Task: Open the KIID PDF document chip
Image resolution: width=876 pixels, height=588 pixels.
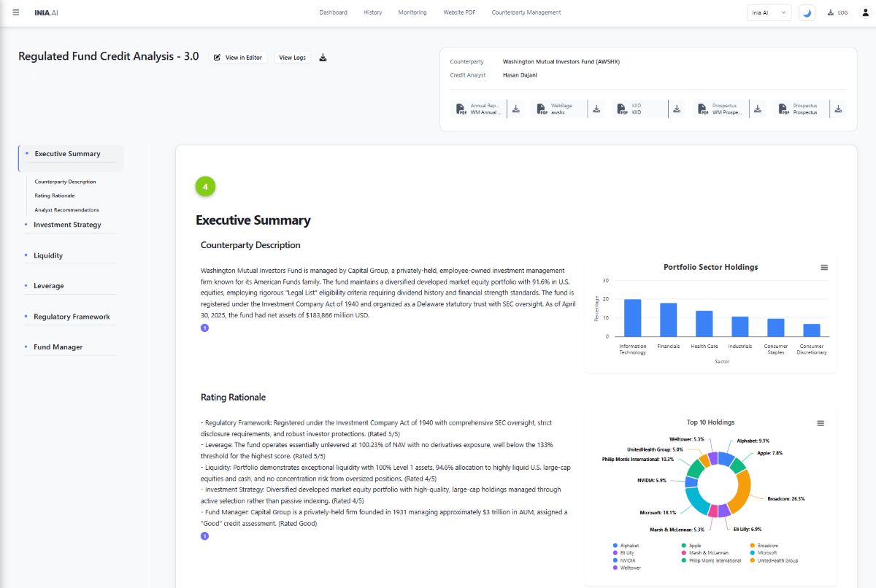Action: [x=639, y=109]
